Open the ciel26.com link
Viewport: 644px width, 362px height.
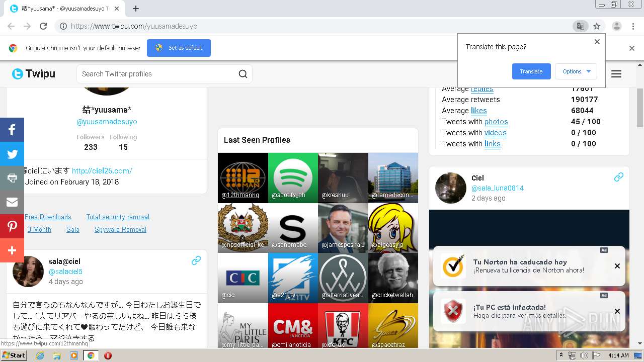[x=102, y=171]
